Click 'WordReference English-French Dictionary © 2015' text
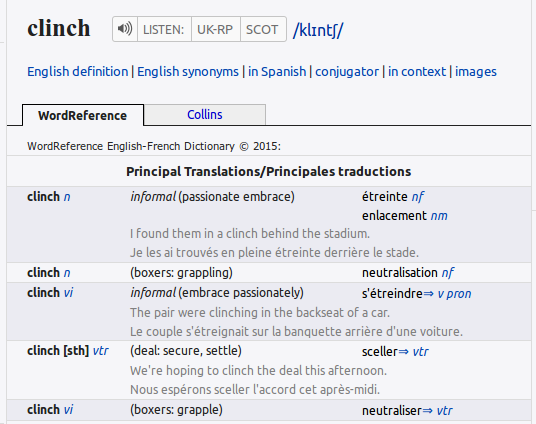 point(154,146)
